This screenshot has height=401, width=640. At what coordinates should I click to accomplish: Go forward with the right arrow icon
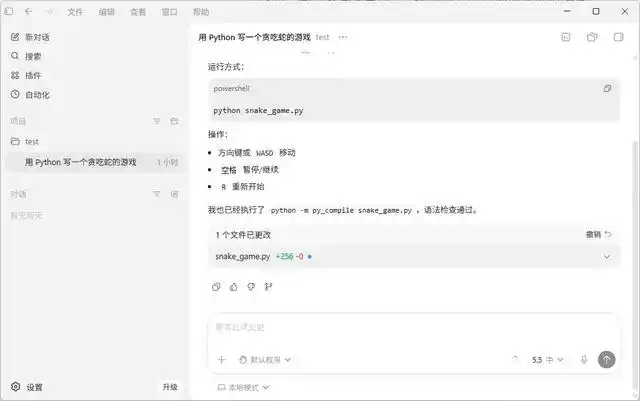(x=49, y=11)
